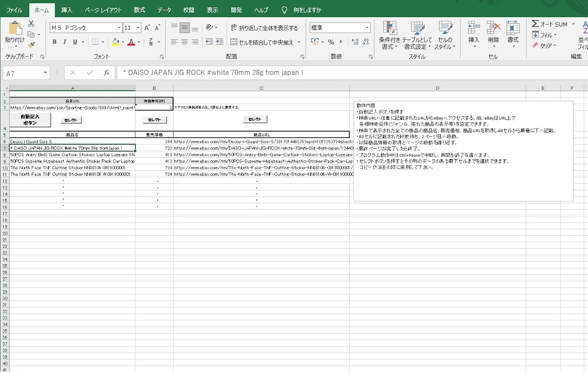The height and width of the screenshot is (373, 588).
Task: Click the セレクト button in column B
Action: (x=155, y=120)
